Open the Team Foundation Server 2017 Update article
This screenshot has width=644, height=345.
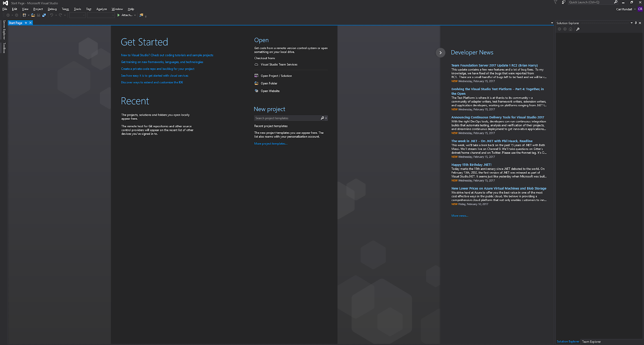(494, 65)
